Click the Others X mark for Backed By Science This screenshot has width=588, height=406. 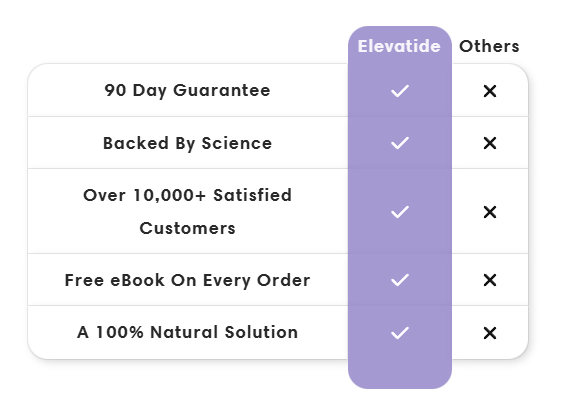pyautogui.click(x=490, y=143)
